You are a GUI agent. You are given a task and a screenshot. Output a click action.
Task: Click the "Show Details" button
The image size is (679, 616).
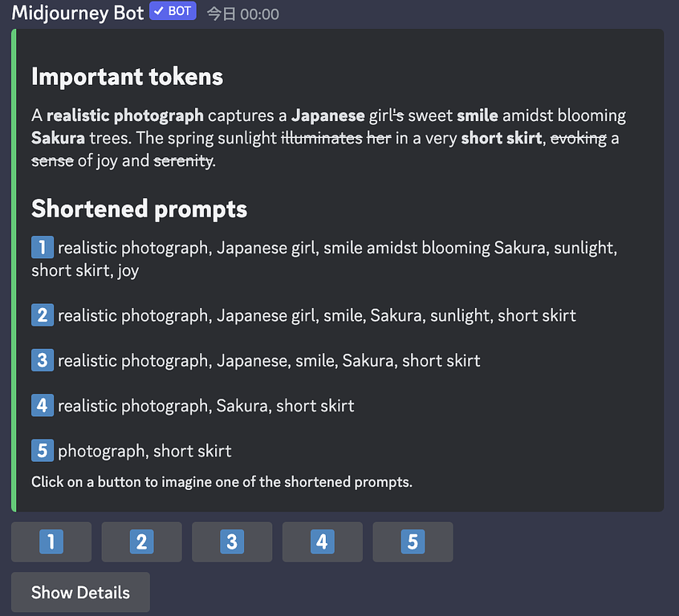[x=79, y=592]
